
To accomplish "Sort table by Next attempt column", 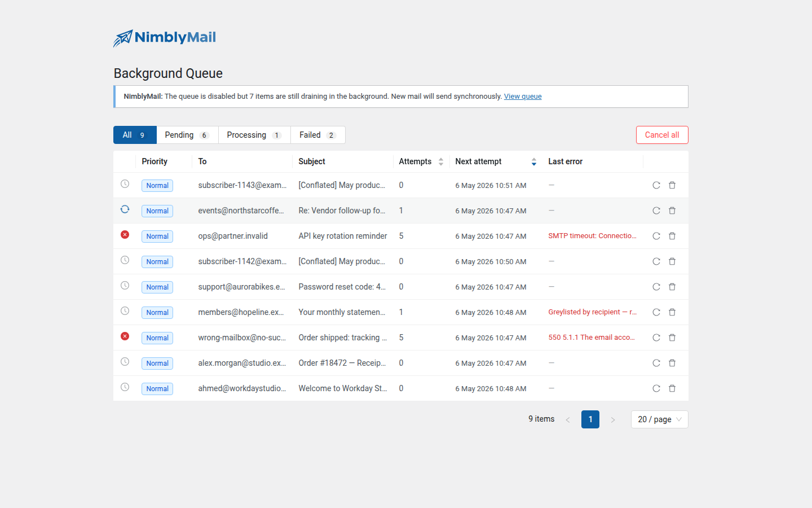I will [x=496, y=161].
